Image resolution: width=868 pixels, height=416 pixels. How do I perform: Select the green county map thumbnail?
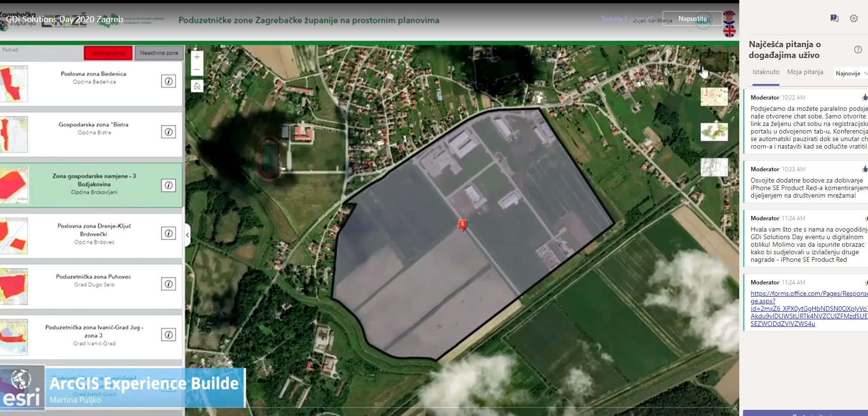click(x=714, y=132)
